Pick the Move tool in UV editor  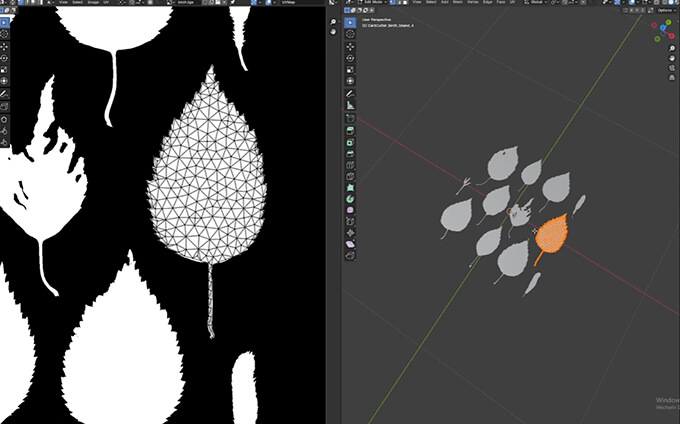pos(5,46)
